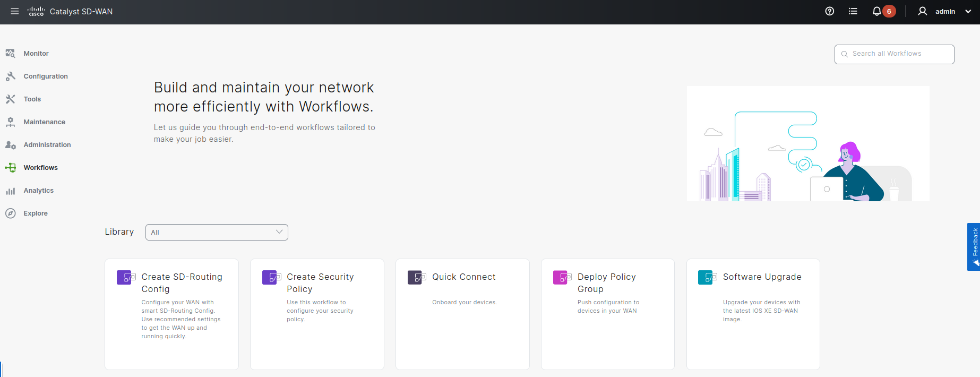Click the Analytics bar chart icon
Viewport: 980px width, 377px height.
pos(10,191)
